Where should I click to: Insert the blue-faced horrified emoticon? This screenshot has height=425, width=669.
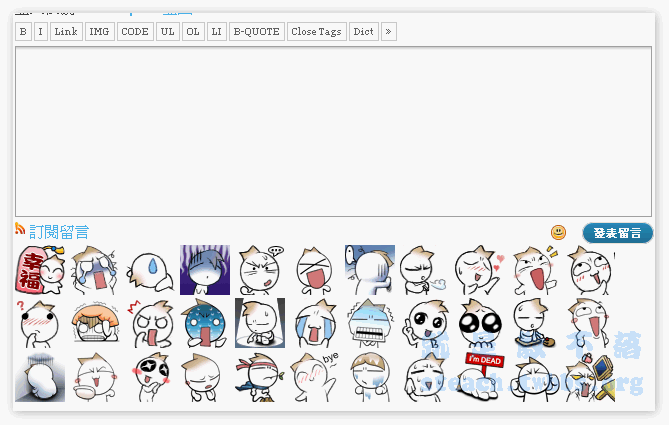pos(205,323)
